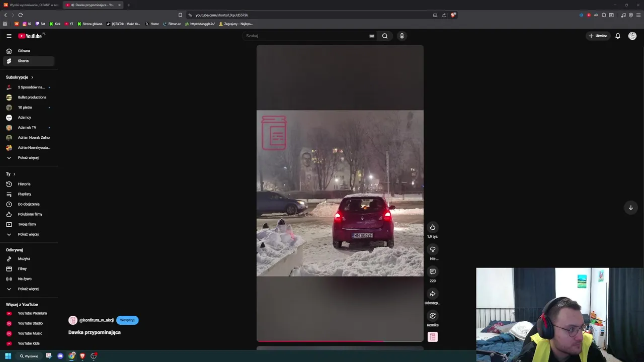Viewport: 644px width, 362px height.
Task: Reload the page
Action: point(21,15)
